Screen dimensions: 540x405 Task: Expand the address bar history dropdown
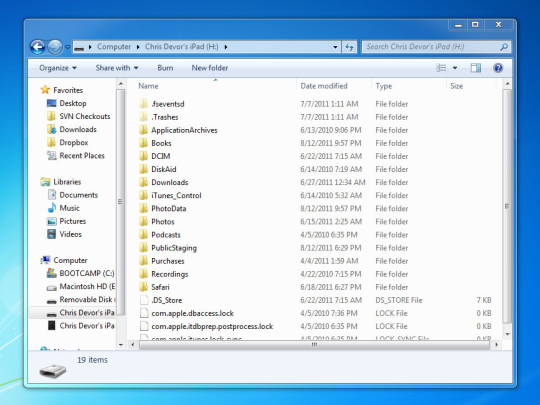tap(335, 47)
